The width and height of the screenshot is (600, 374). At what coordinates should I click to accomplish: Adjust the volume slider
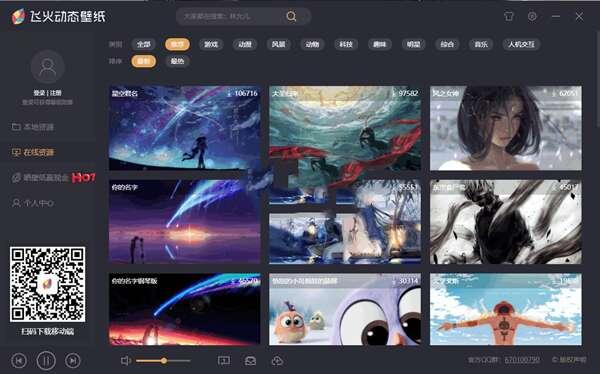point(163,361)
